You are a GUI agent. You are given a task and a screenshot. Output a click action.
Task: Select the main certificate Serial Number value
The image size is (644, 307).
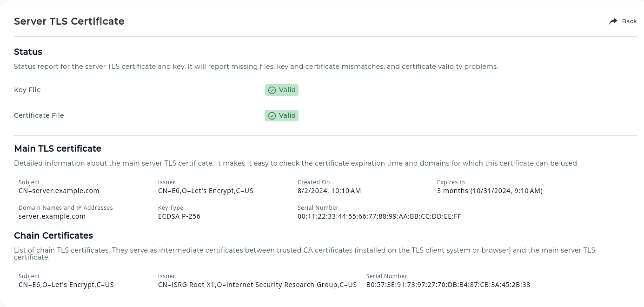[x=379, y=216]
